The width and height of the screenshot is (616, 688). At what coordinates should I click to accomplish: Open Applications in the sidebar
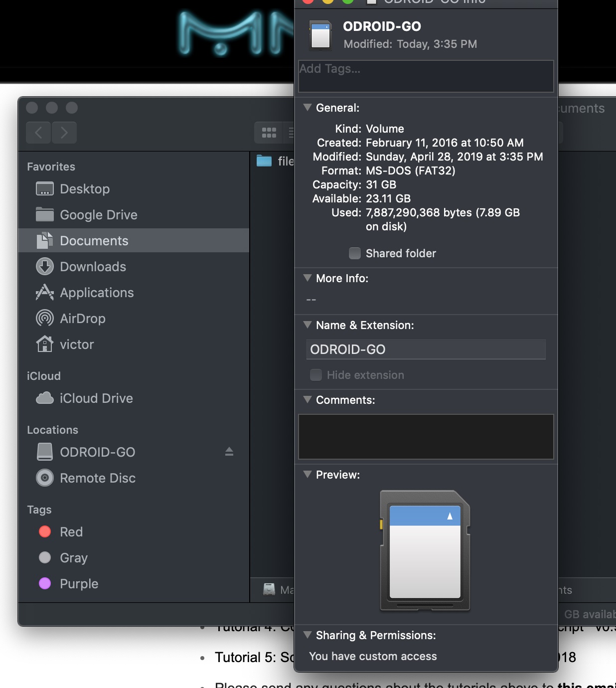tap(97, 293)
